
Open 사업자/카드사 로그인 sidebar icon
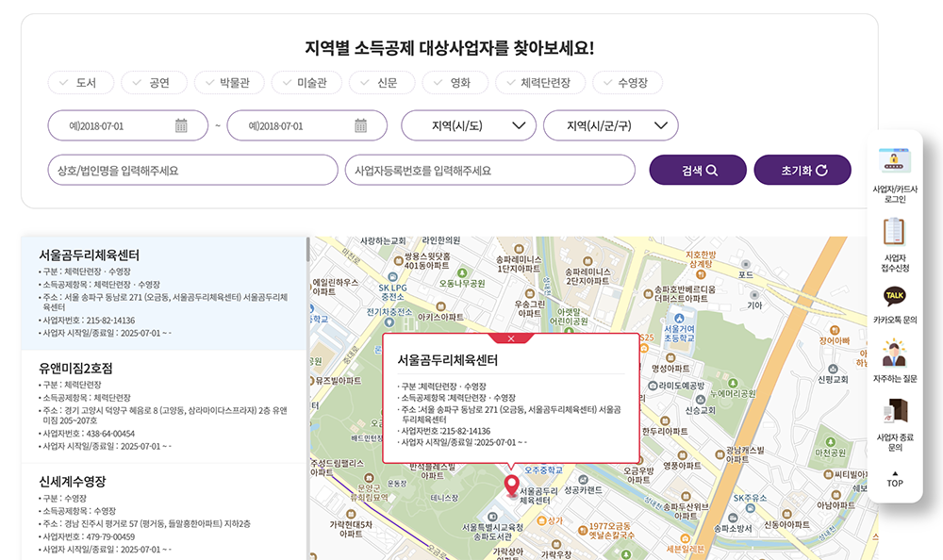pos(895,161)
